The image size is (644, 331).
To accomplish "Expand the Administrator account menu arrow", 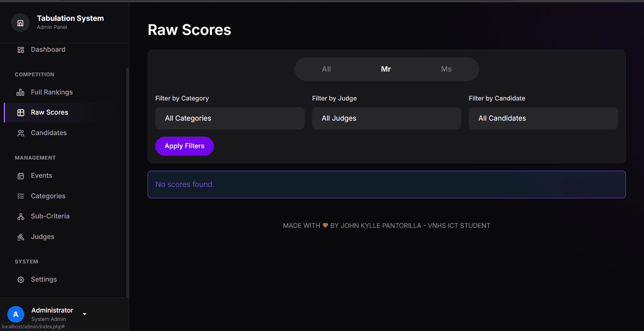I will coord(85,314).
